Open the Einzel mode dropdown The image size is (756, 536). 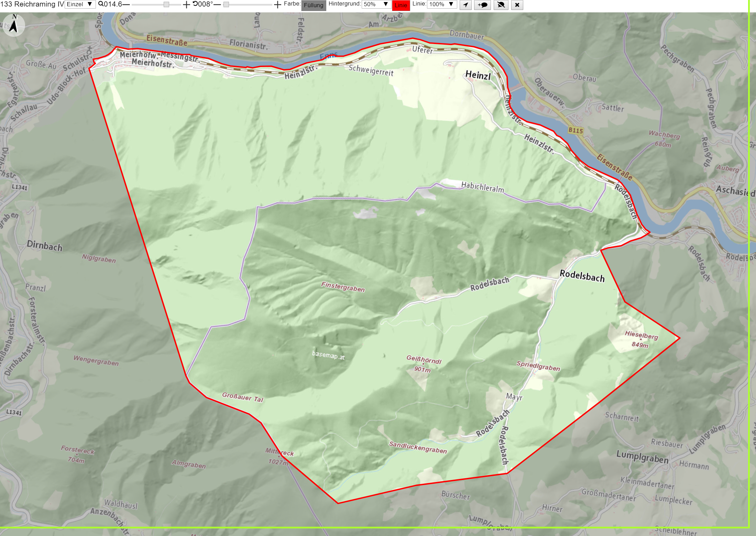80,4
